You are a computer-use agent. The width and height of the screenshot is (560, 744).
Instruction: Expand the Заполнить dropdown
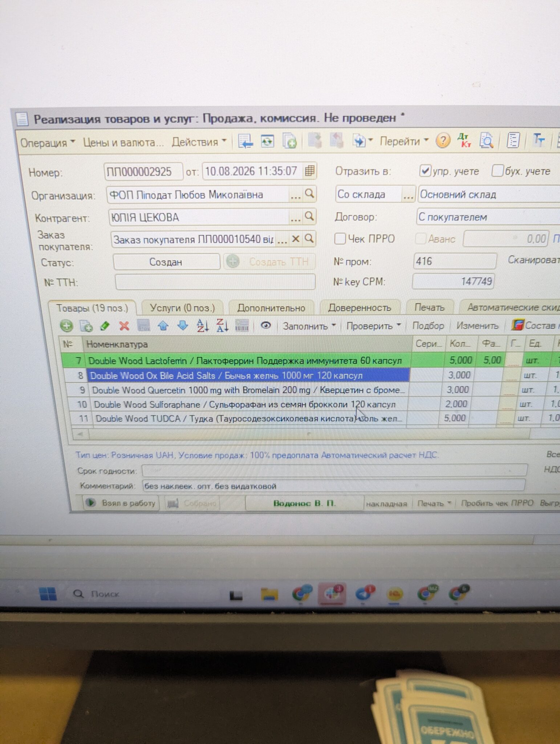pos(309,326)
